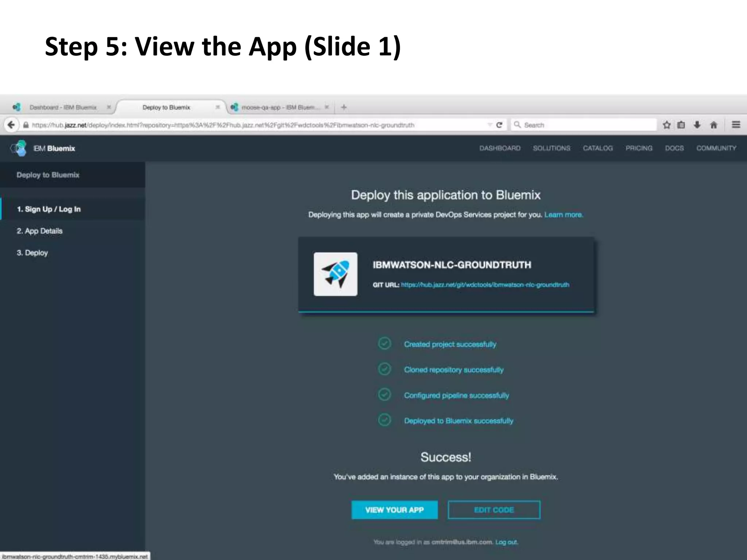Open a new browser tab with plus

point(344,107)
